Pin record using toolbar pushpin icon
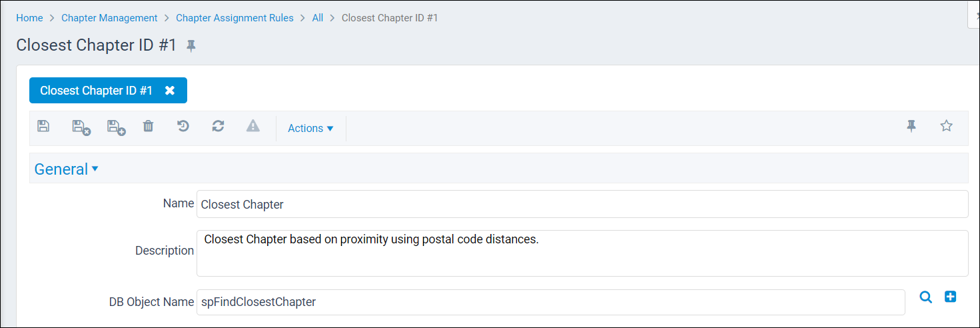 [911, 126]
